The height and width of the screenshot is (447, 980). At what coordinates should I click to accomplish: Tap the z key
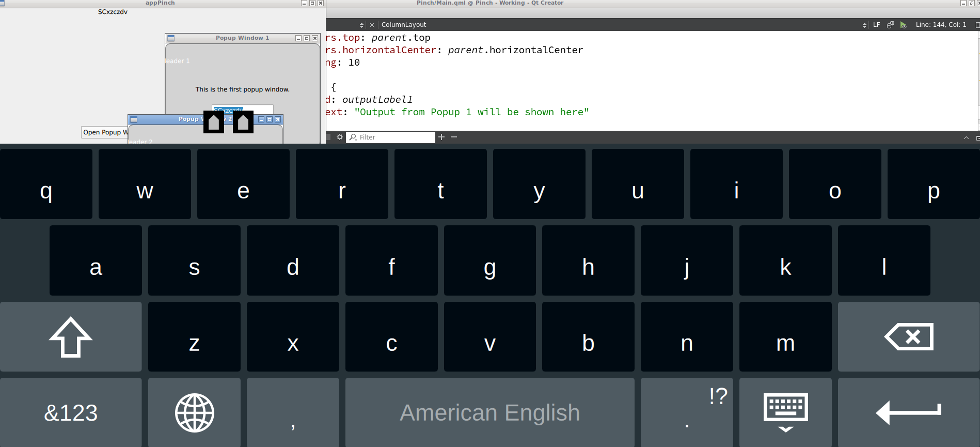194,337
